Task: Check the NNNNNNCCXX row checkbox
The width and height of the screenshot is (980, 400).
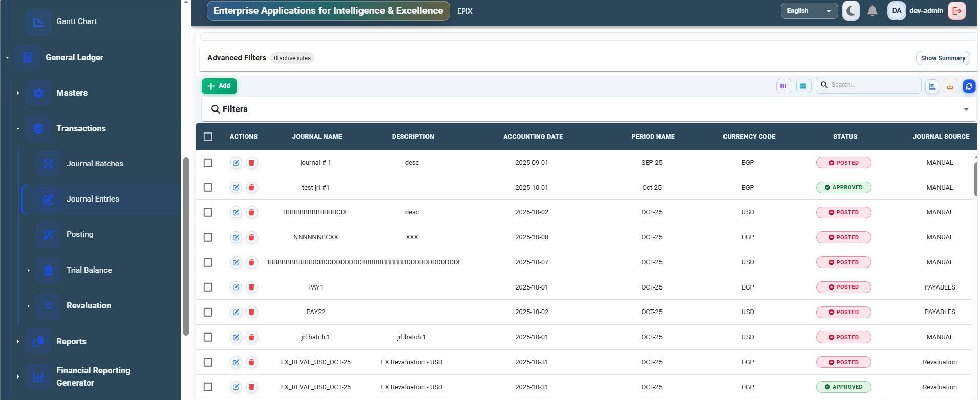Action: (x=208, y=237)
